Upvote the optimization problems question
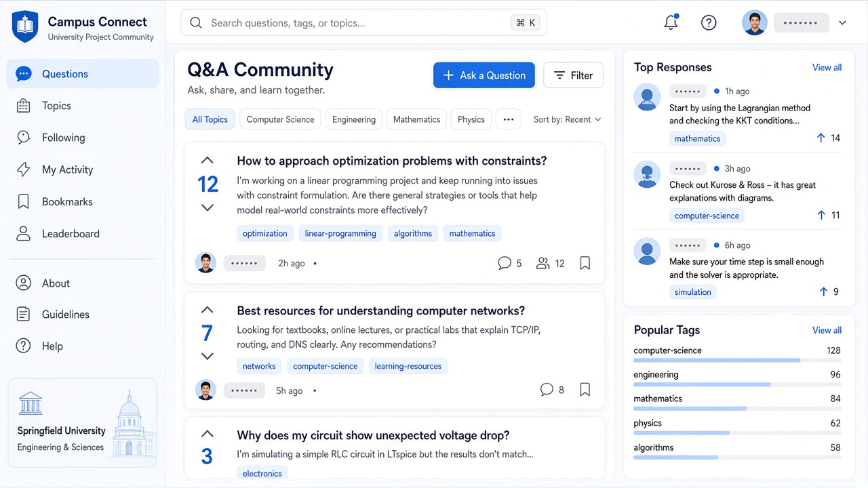This screenshot has width=868, height=488. pyautogui.click(x=208, y=161)
